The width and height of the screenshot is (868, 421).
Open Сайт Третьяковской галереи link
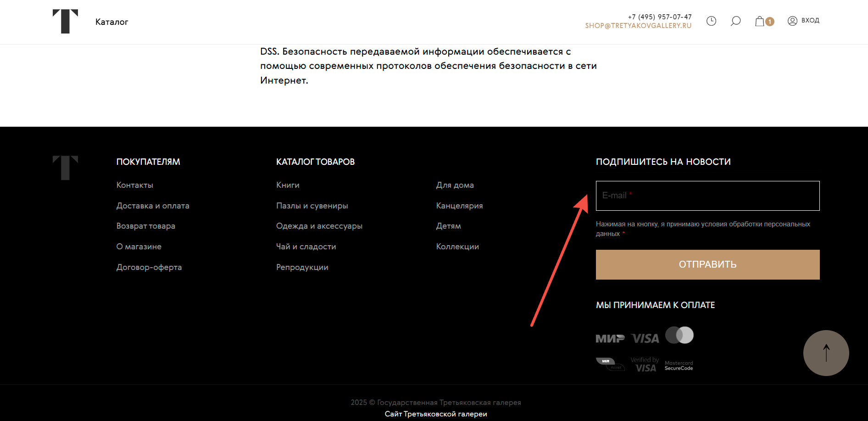click(436, 414)
